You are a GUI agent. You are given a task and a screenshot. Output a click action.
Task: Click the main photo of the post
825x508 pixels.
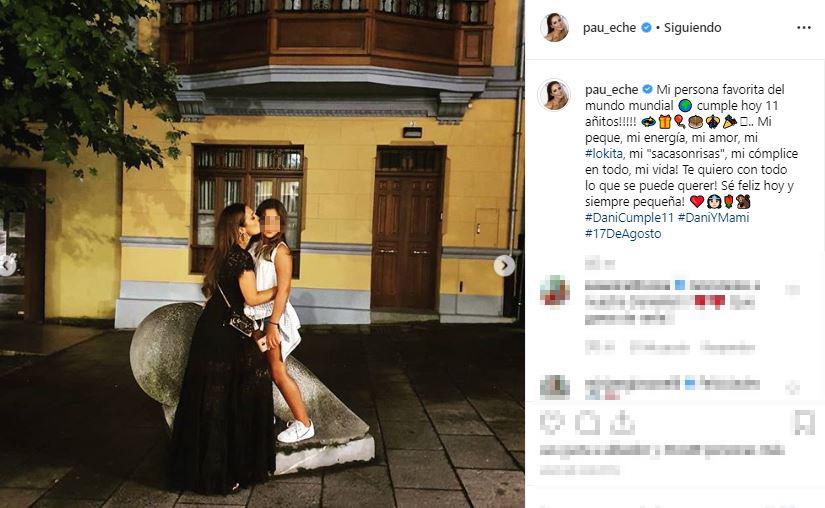click(262, 254)
